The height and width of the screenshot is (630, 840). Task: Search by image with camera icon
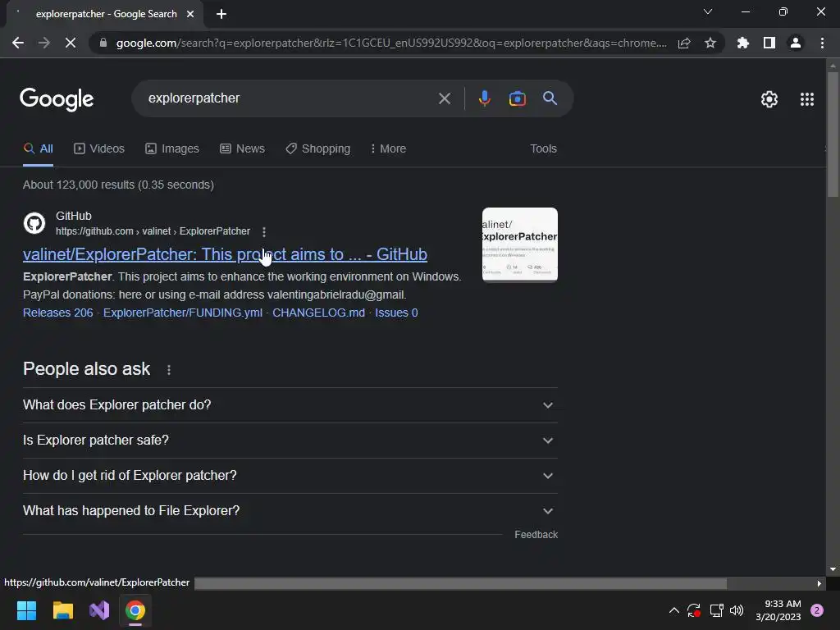click(517, 98)
